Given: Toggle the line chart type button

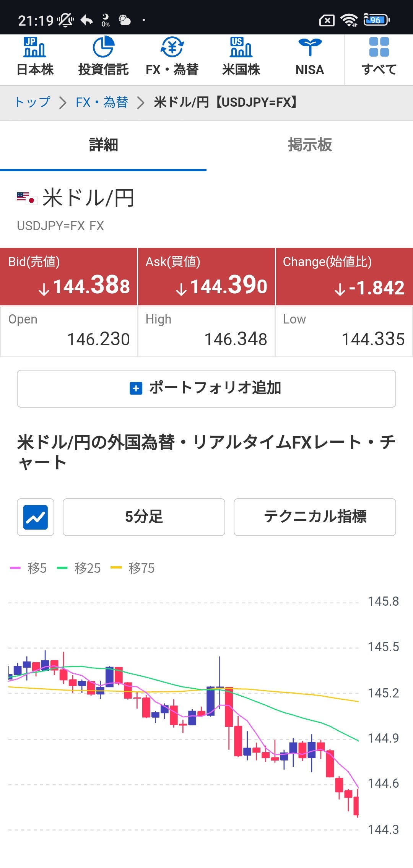Looking at the screenshot, I should (36, 517).
